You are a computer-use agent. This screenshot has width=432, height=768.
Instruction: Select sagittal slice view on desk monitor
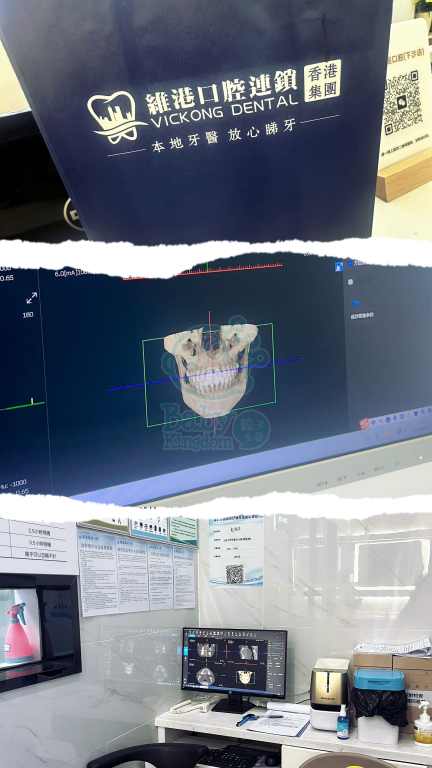(246, 650)
